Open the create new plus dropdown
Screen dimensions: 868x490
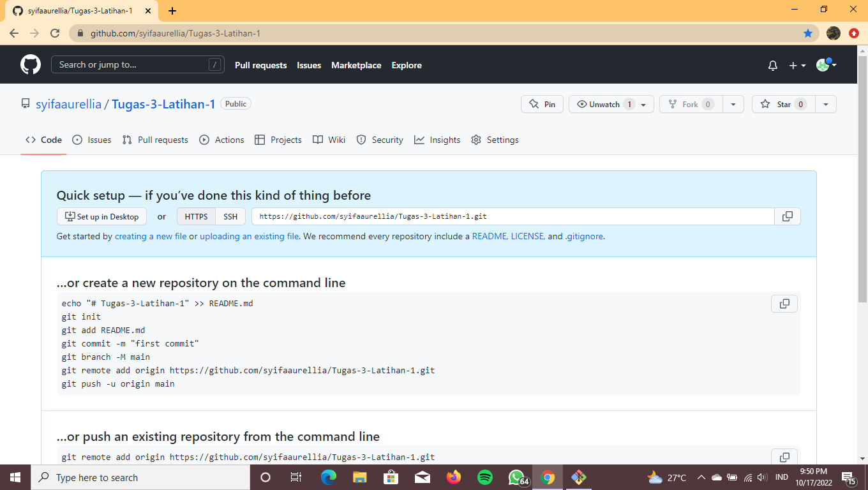(x=797, y=65)
